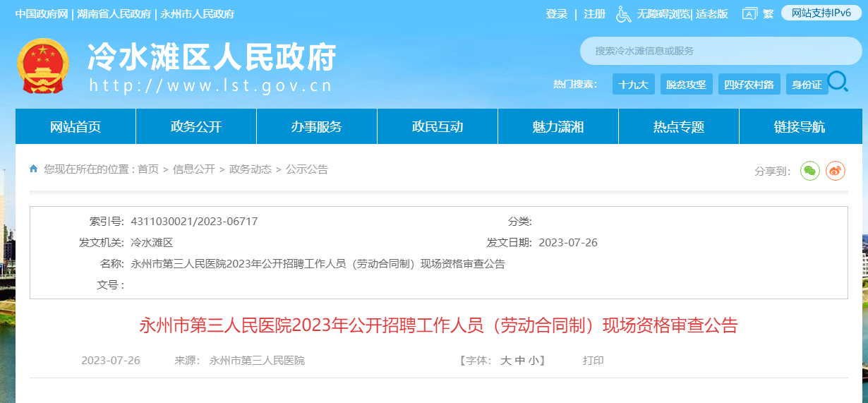
Task: Click index number 4311030021/2023-06717
Action: pos(195,222)
